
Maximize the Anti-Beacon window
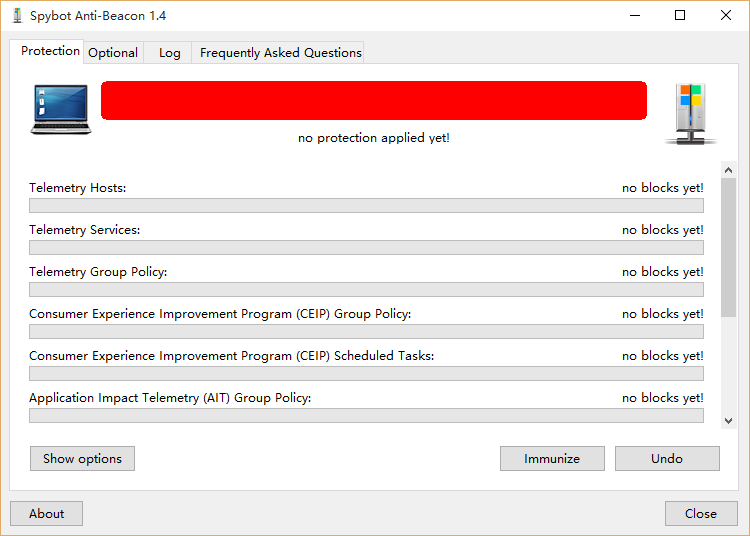click(680, 16)
